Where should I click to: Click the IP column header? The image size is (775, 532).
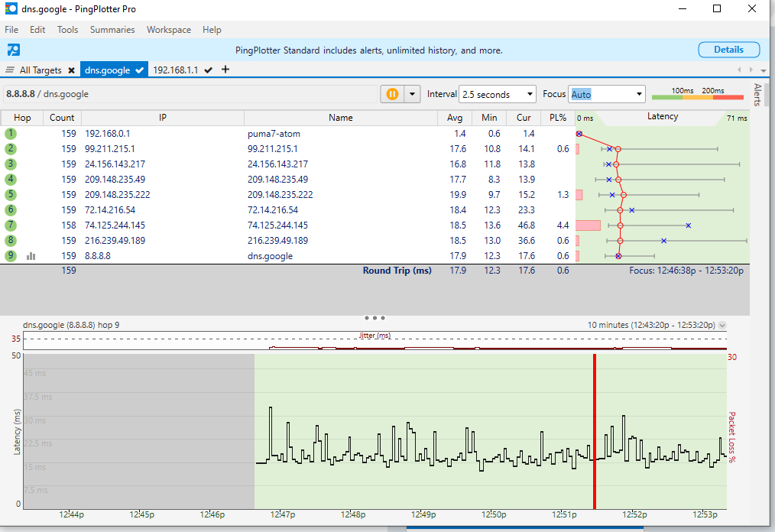tap(163, 118)
